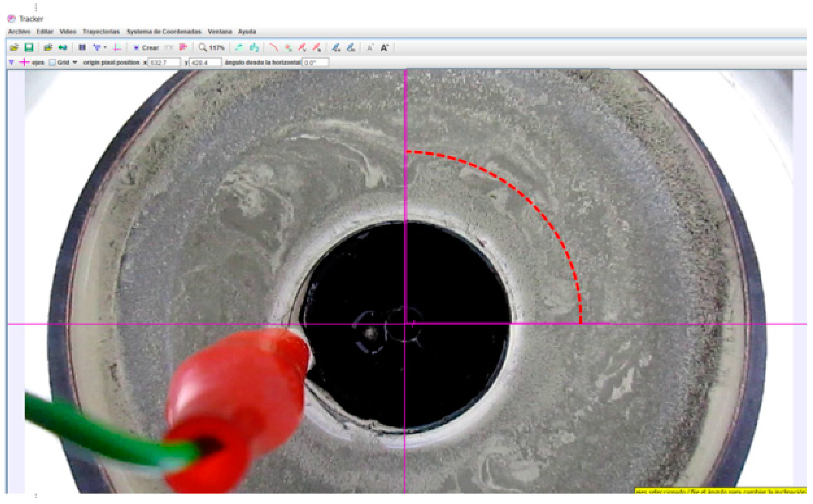Image resolution: width=813 pixels, height=504 pixels.
Task: Click the angle from horizontal field
Action: (315, 62)
